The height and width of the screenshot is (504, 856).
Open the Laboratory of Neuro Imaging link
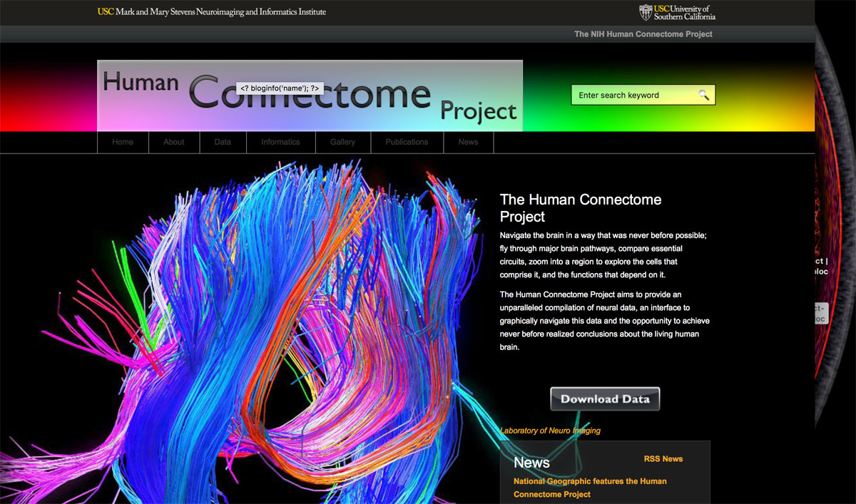click(550, 431)
